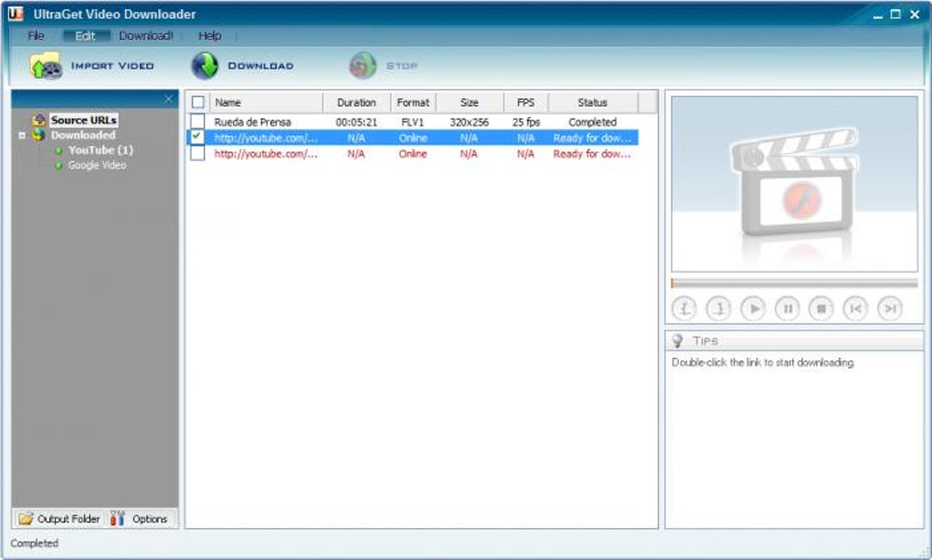
Task: Seek along the preview progress bar
Action: (794, 283)
